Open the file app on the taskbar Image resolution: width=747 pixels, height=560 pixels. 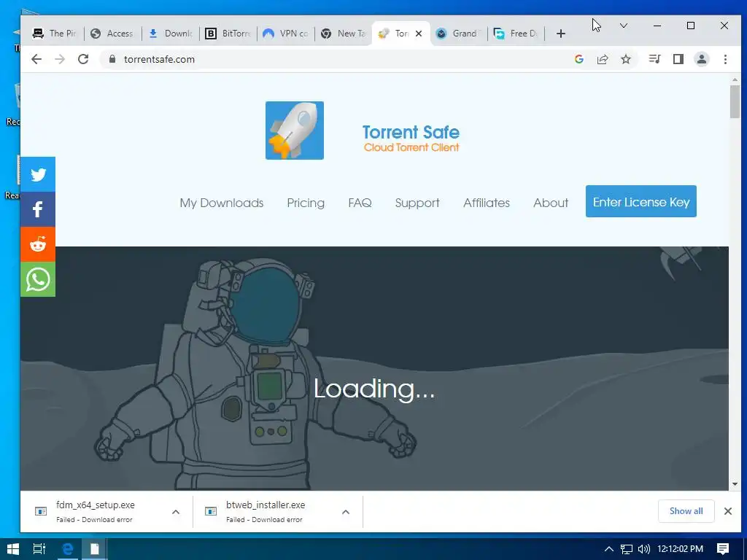click(94, 548)
